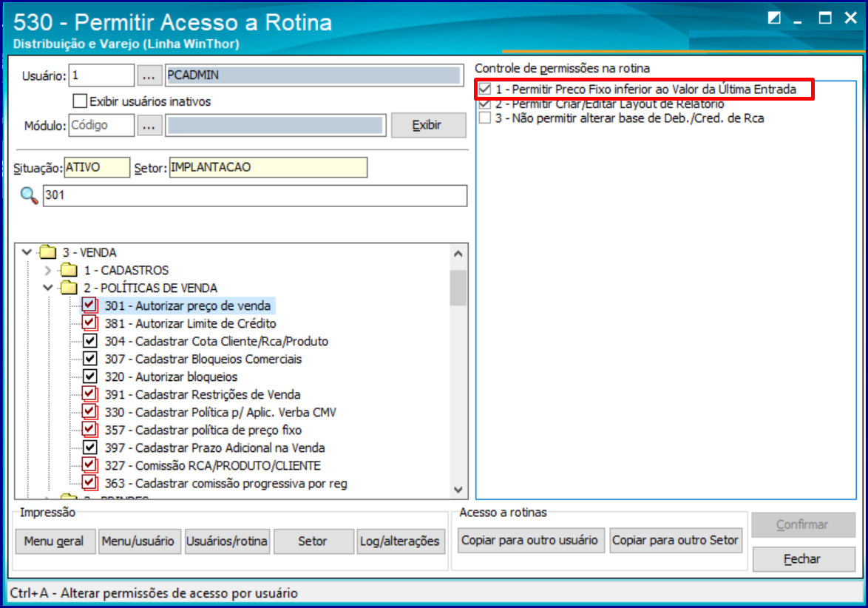Click Copiar para outro Setor button
The image size is (868, 608).
tap(676, 540)
